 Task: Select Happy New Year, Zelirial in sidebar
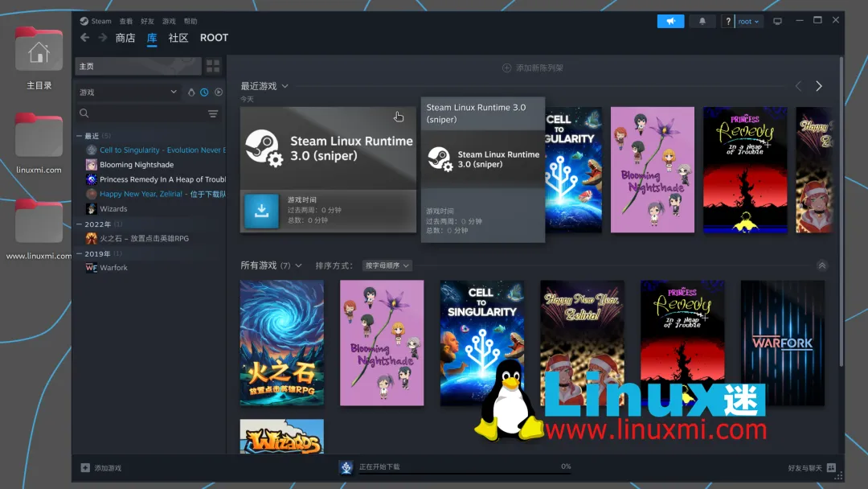point(162,194)
